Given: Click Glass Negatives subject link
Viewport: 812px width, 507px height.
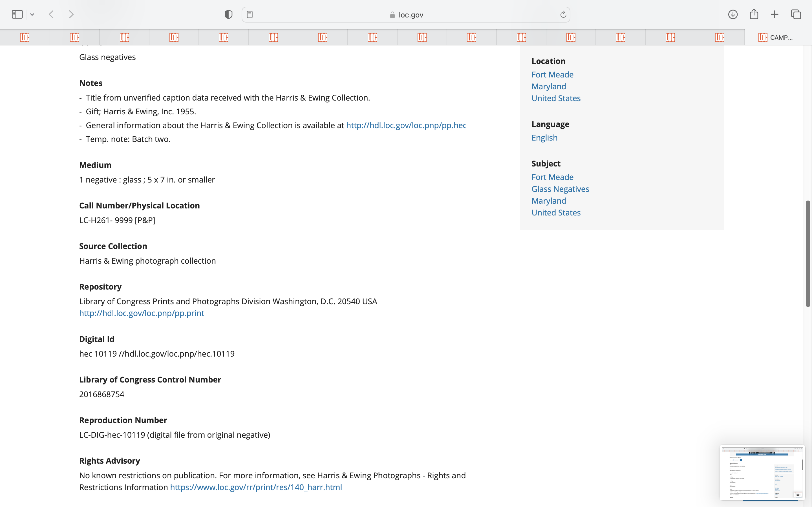Looking at the screenshot, I should [560, 189].
